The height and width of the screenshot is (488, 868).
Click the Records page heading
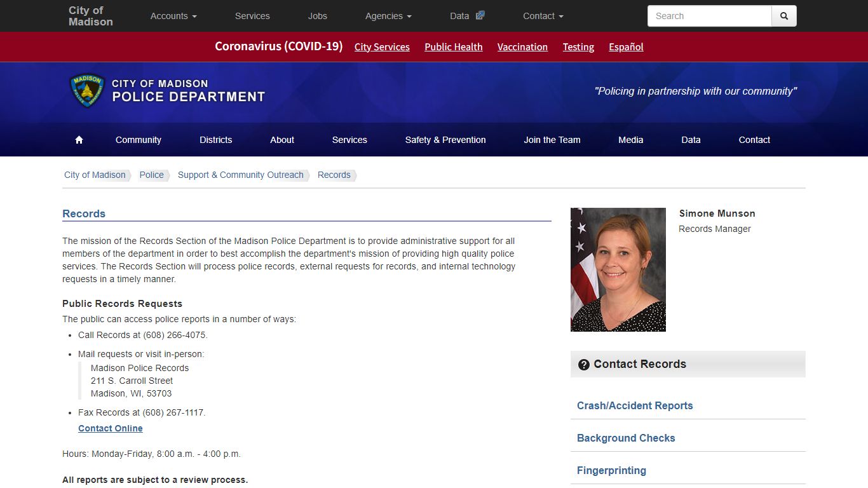[x=84, y=214]
